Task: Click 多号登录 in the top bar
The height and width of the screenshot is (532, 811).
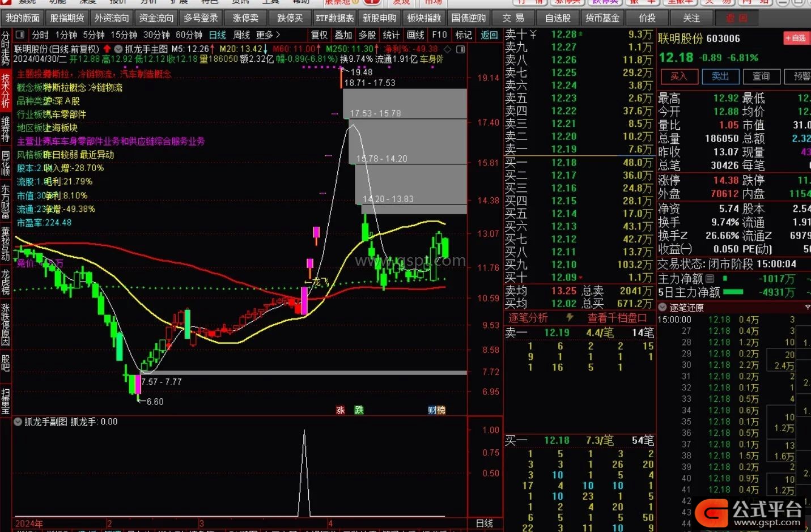Action: 201,18
